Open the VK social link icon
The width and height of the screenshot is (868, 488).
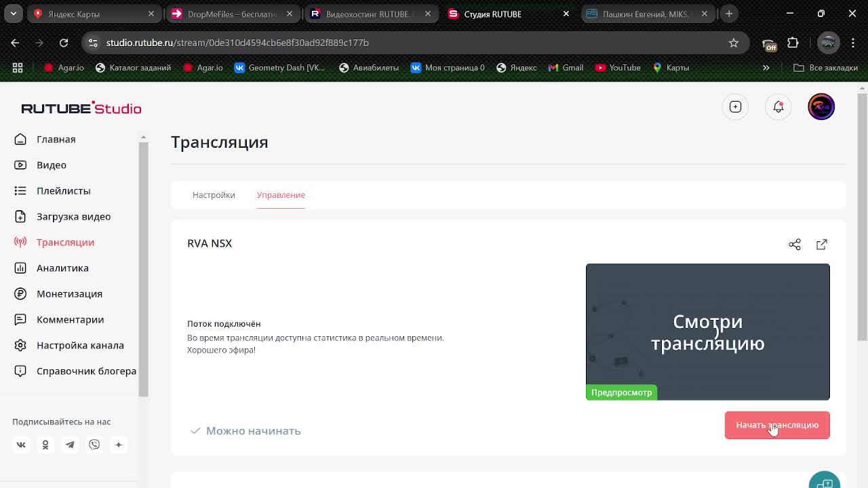click(21, 445)
